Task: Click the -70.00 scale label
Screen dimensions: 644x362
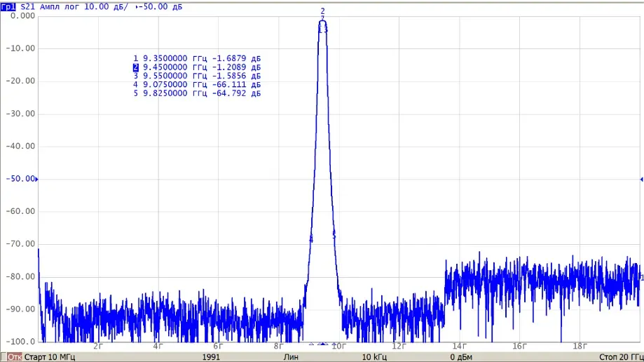Action: click(20, 244)
